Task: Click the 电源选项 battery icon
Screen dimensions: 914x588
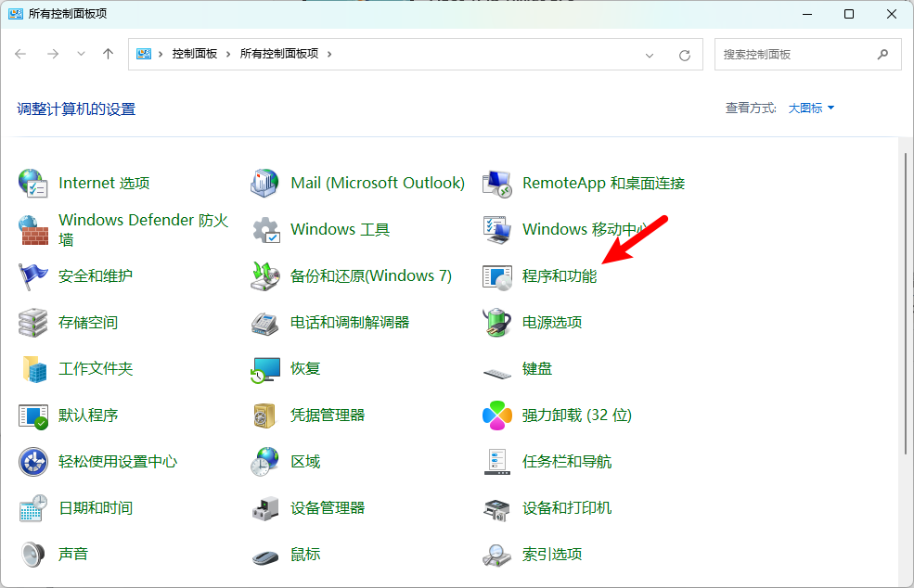Action: point(497,322)
